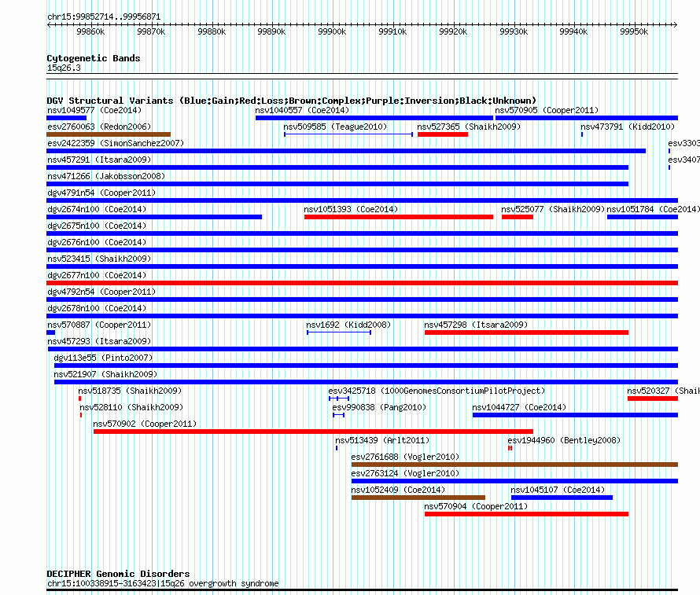Image resolution: width=700 pixels, height=595 pixels.
Task: Select dgv2674n100 (Coe2014) label
Action: (x=97, y=209)
